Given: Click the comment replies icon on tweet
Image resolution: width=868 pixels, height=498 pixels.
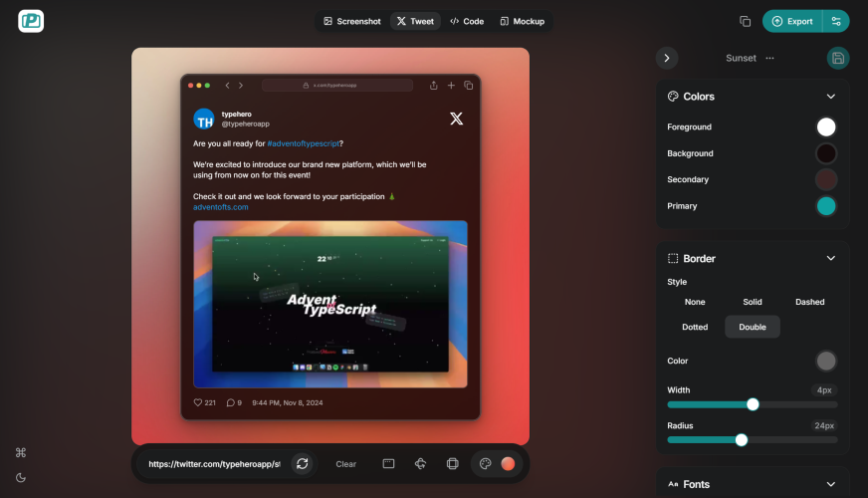Looking at the screenshot, I should [x=230, y=402].
